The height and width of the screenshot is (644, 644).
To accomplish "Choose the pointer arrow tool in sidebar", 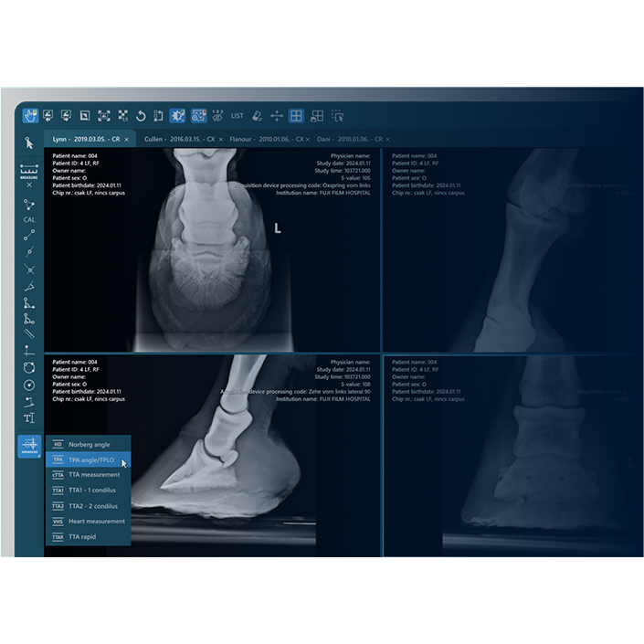I will [x=29, y=143].
